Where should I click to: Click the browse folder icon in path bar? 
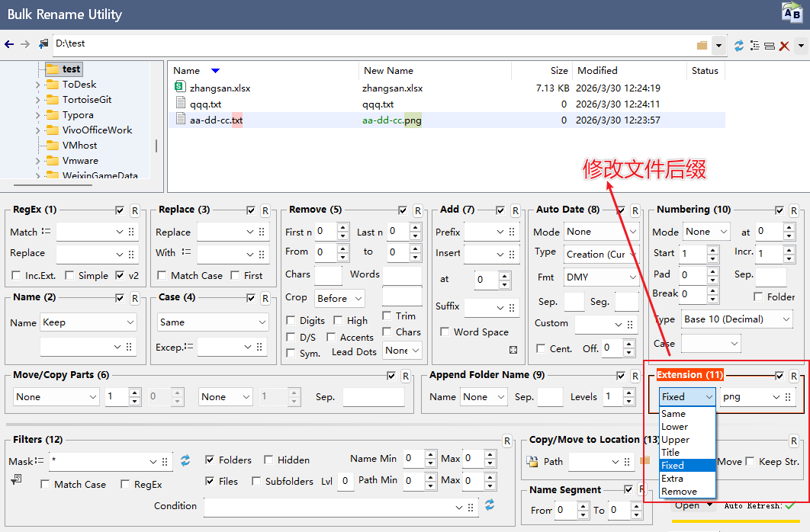pos(702,46)
